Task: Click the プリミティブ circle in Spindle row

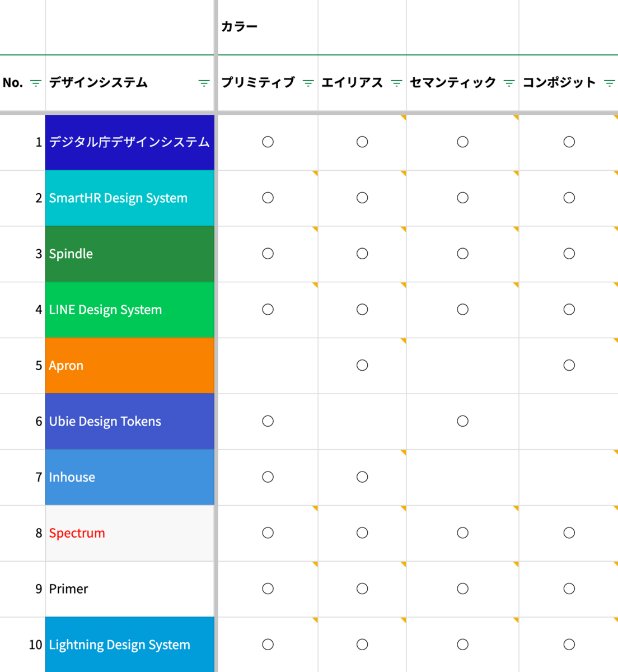Action: [x=268, y=254]
